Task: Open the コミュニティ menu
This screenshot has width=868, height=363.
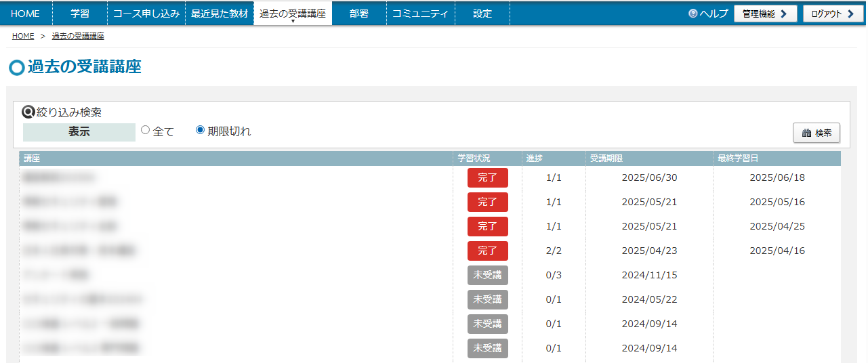Action: click(420, 14)
